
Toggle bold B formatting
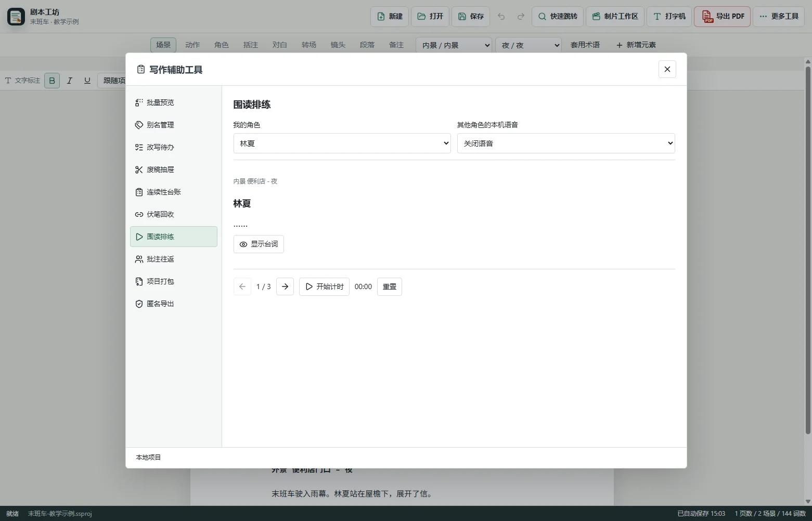(52, 81)
